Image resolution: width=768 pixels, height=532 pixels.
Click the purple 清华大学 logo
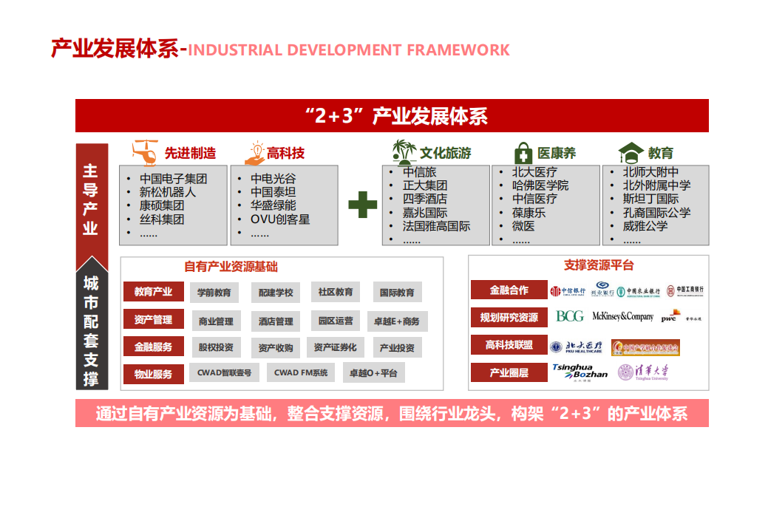coord(643,372)
